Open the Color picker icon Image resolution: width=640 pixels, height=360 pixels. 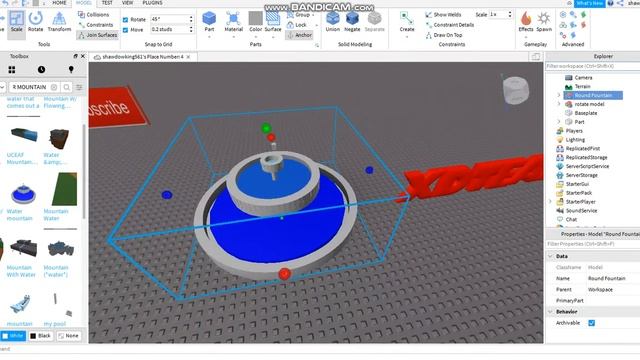point(256,18)
